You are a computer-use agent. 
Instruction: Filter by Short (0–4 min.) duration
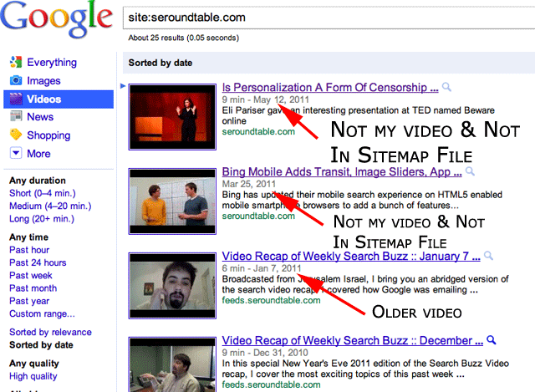43,193
